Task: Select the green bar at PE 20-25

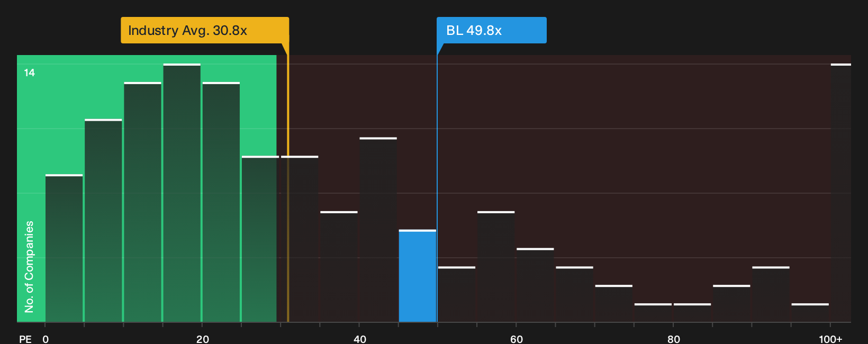Action: [221, 202]
